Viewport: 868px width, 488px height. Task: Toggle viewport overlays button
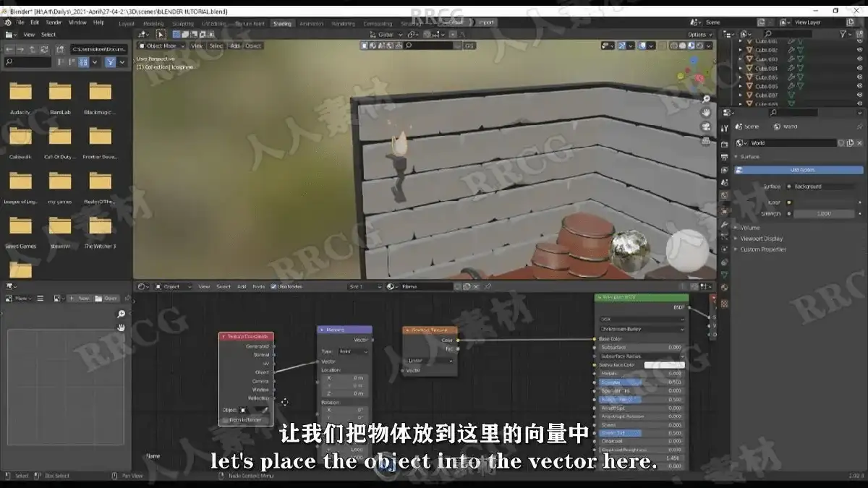(x=641, y=46)
